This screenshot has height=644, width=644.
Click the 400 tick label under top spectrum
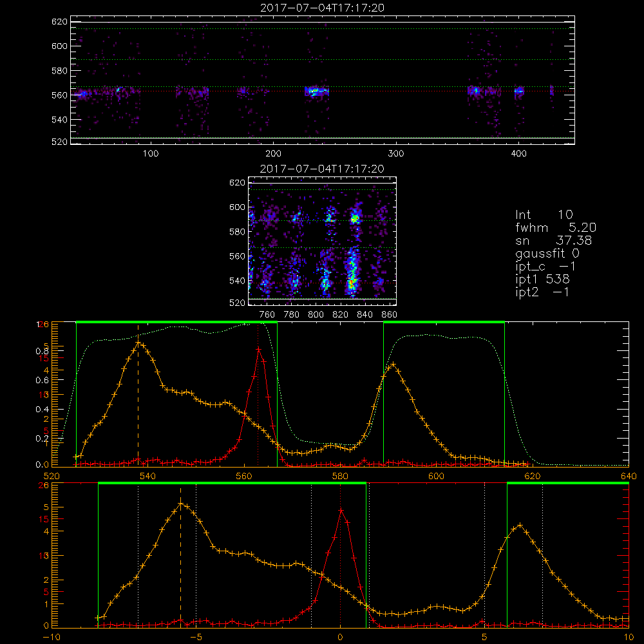518,154
